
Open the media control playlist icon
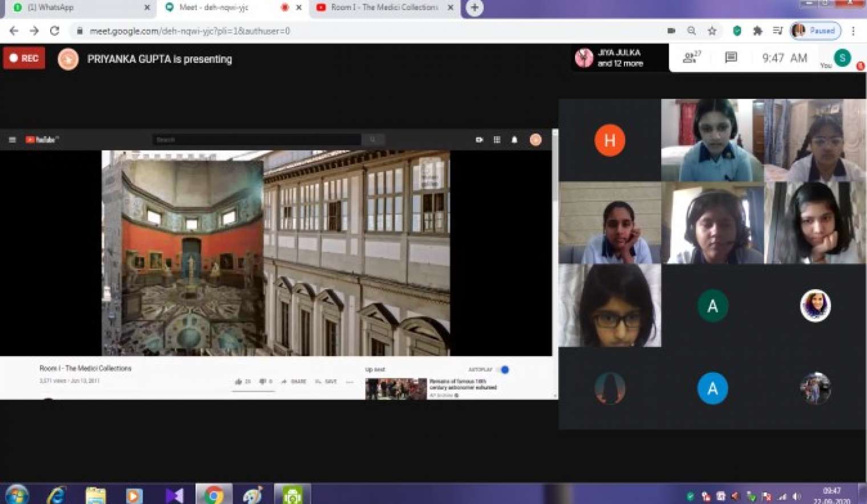777,31
